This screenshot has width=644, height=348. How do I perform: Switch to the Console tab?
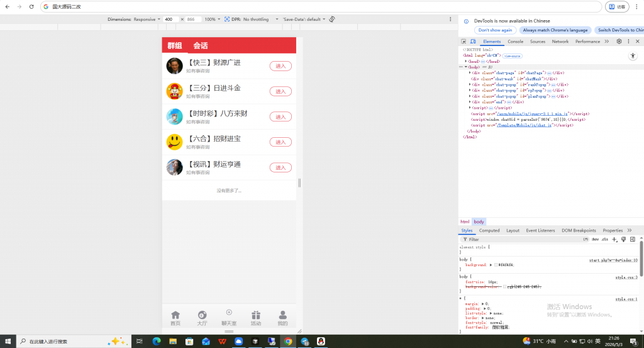tap(515, 42)
